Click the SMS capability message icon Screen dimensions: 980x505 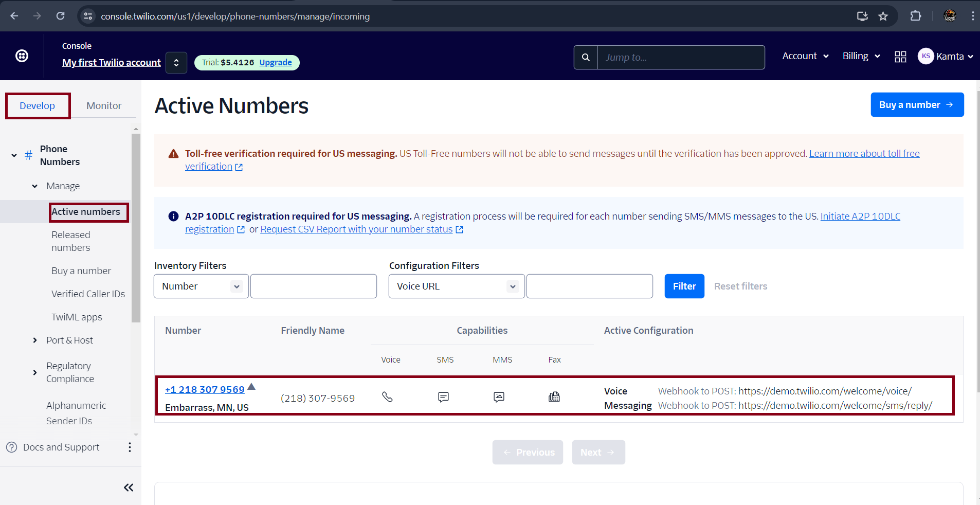point(443,397)
